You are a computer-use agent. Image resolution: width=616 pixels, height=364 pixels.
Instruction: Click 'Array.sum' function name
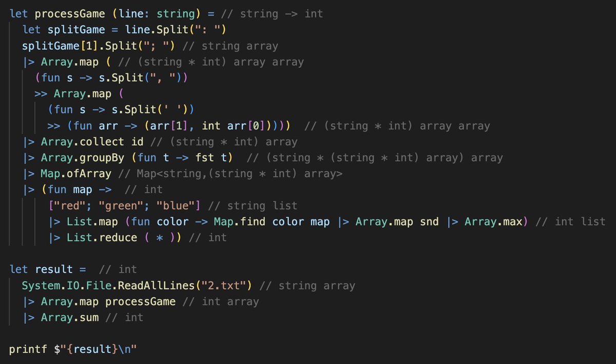70,317
